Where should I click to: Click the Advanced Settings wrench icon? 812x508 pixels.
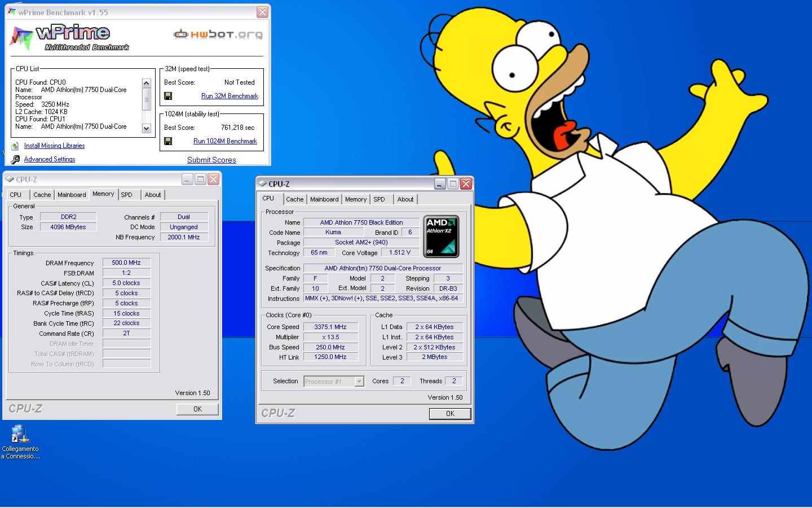(x=15, y=160)
